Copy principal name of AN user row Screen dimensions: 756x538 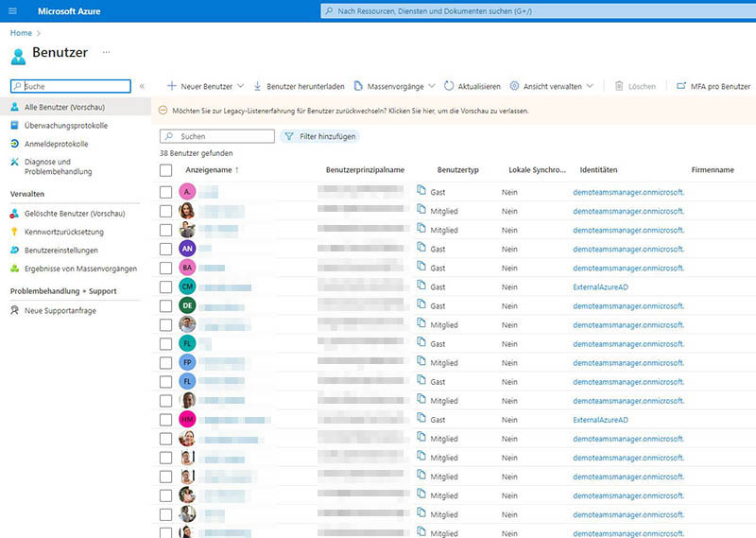coord(421,248)
